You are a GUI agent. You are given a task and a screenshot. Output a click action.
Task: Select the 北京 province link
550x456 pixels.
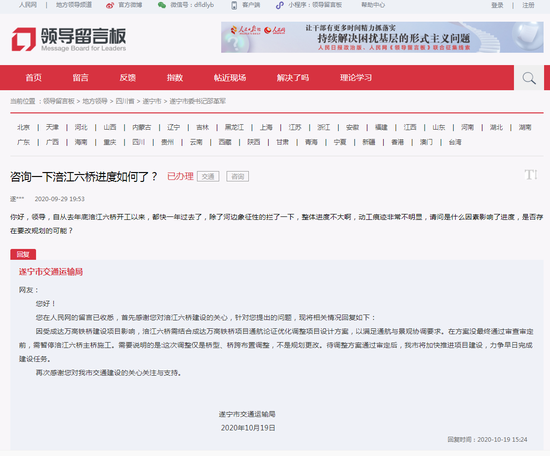(24, 127)
